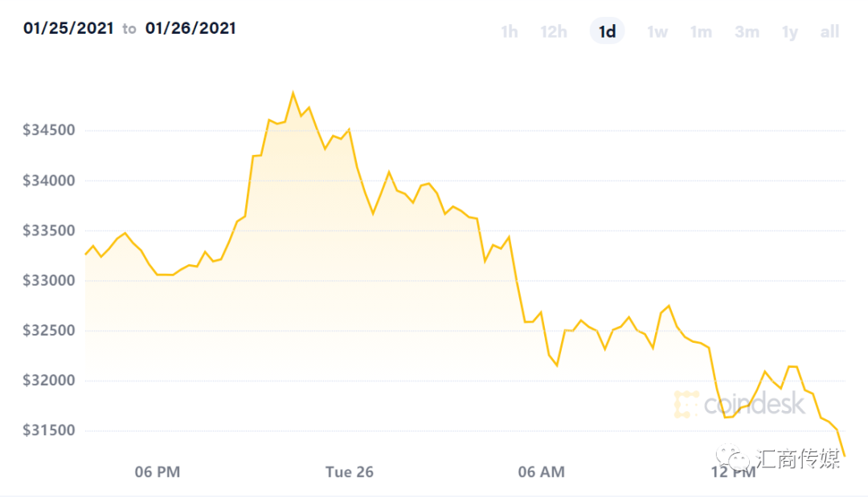Image resolution: width=868 pixels, height=497 pixels.
Task: Click the $33000 axis label
Action: click(49, 281)
